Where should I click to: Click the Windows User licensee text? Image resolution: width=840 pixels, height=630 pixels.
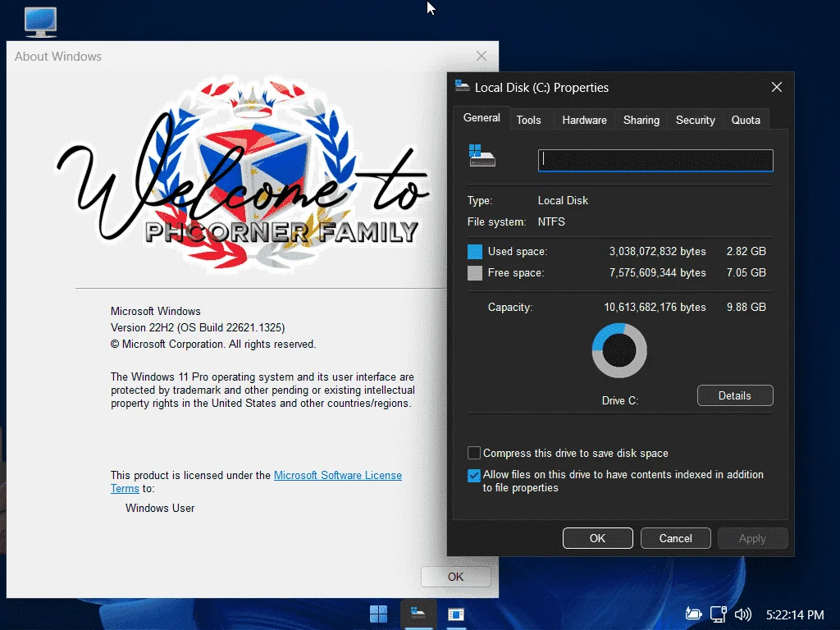pyautogui.click(x=160, y=508)
